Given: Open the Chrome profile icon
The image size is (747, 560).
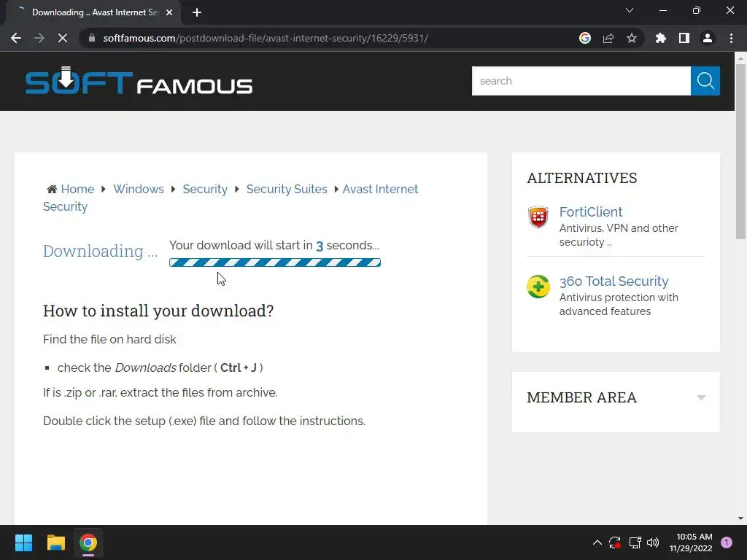Looking at the screenshot, I should (708, 38).
